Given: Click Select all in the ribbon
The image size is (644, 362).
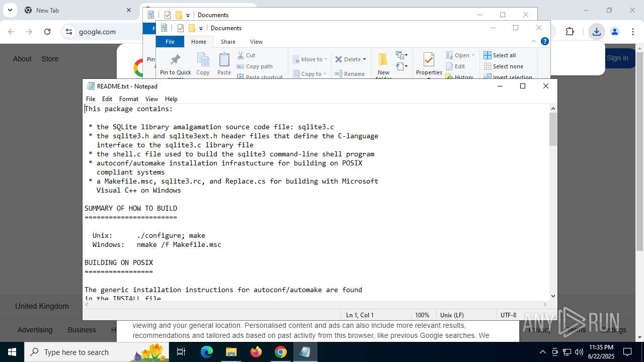Looking at the screenshot, I should click(x=500, y=55).
